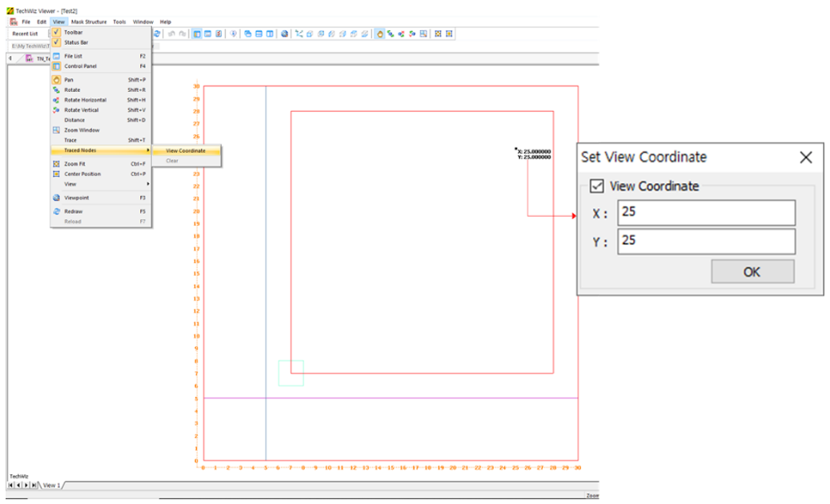830x504 pixels.
Task: Click the Viewpoint globe icon in toolbar
Action: [x=285, y=34]
